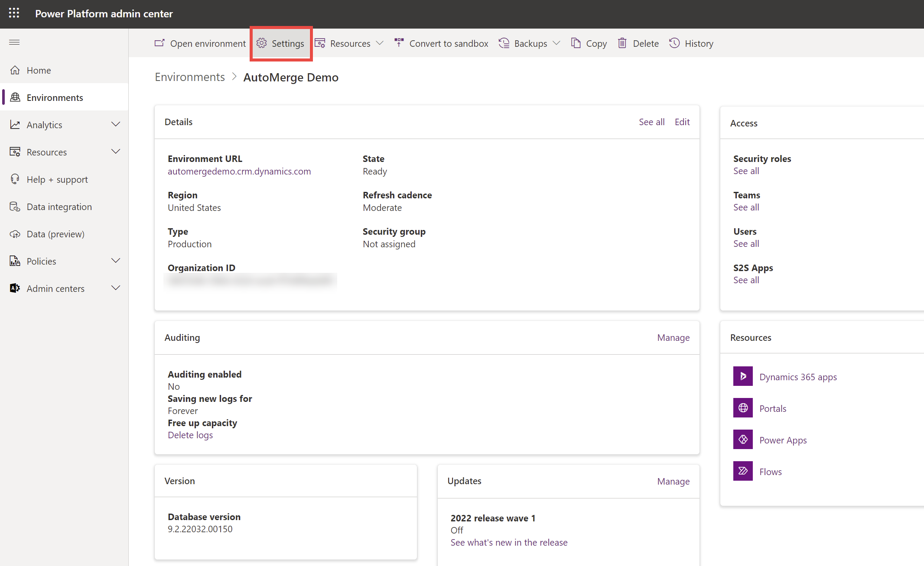Click See all under Users
The width and height of the screenshot is (924, 566).
(x=746, y=244)
